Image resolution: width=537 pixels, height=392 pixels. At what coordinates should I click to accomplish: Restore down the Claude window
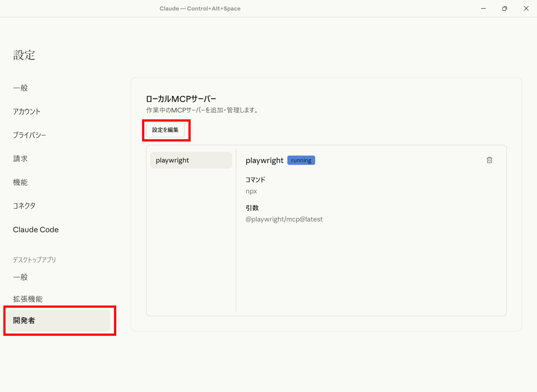504,9
